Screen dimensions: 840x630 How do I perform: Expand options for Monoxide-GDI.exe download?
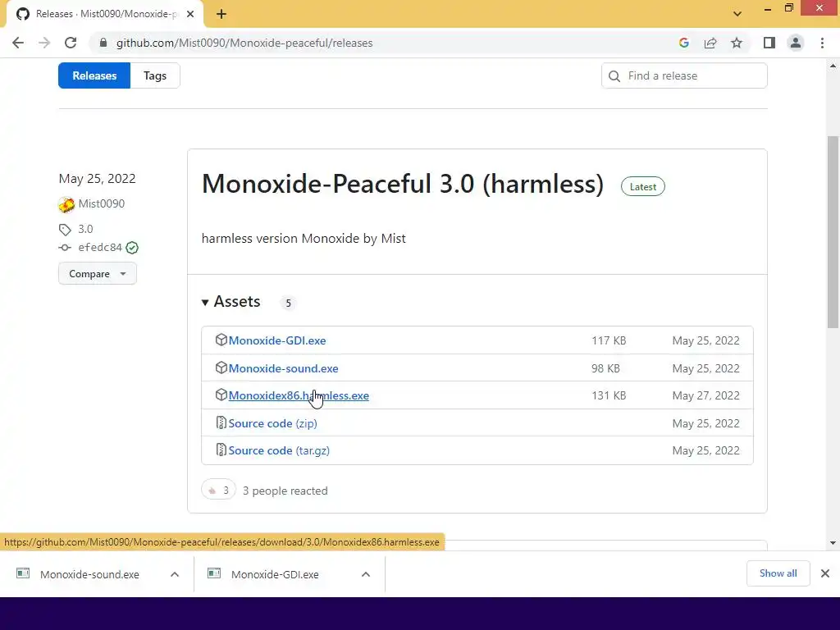pos(366,574)
